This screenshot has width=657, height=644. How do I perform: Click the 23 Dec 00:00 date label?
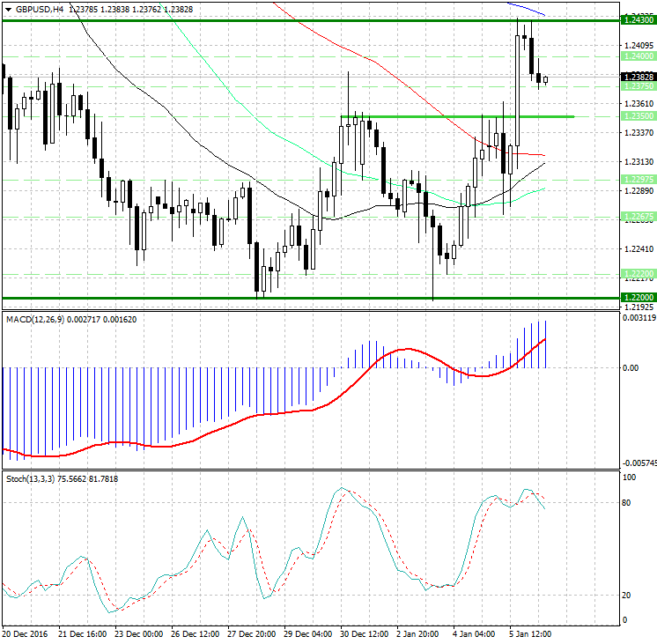tap(139, 633)
